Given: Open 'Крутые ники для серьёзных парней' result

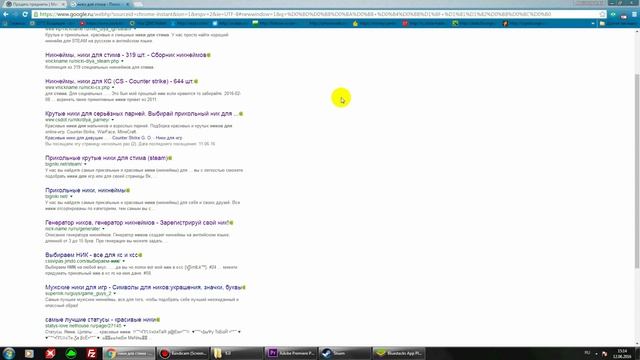Looking at the screenshot, I should (x=141, y=114).
